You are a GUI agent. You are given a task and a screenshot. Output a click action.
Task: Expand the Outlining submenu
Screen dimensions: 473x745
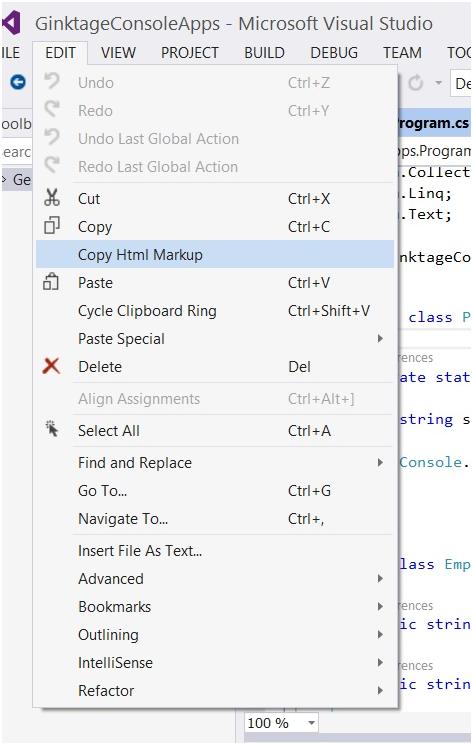[215, 635]
